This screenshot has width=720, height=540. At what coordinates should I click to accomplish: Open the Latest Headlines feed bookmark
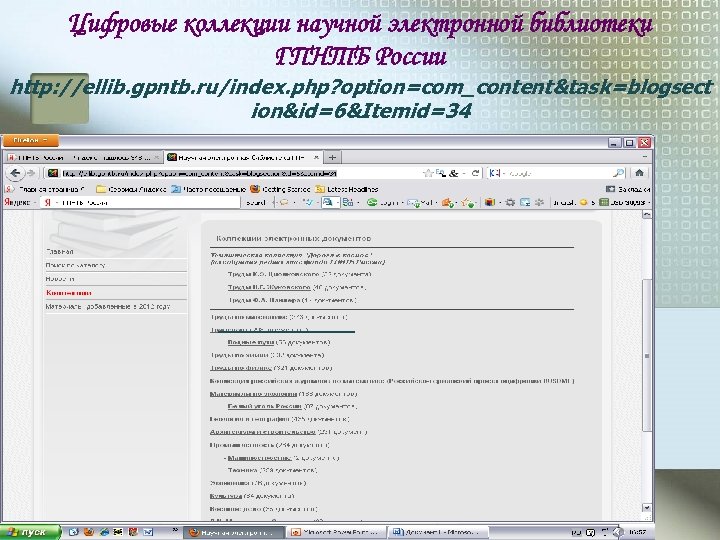tap(347, 189)
